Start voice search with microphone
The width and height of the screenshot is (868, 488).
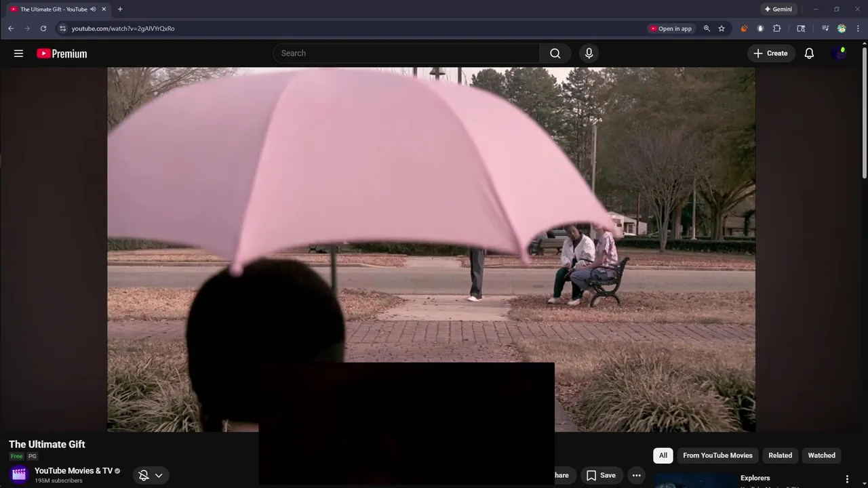click(x=589, y=54)
